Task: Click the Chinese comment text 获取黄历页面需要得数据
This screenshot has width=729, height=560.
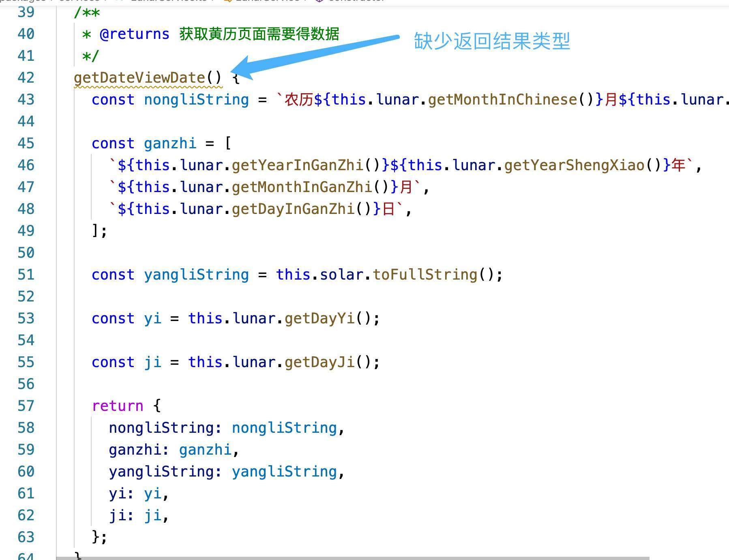Action: click(x=259, y=34)
